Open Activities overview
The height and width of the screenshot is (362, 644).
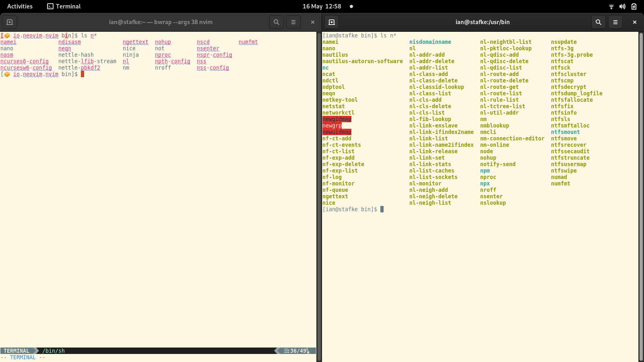tap(20, 6)
